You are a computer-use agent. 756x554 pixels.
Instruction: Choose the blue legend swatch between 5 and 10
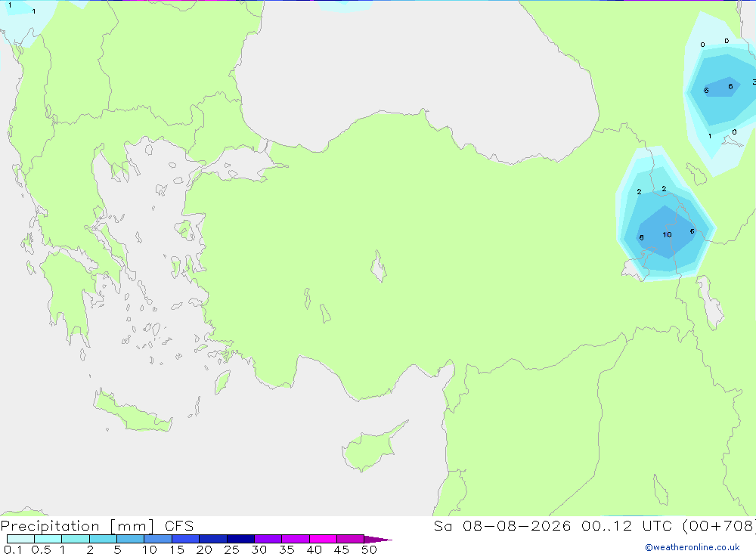click(130, 539)
